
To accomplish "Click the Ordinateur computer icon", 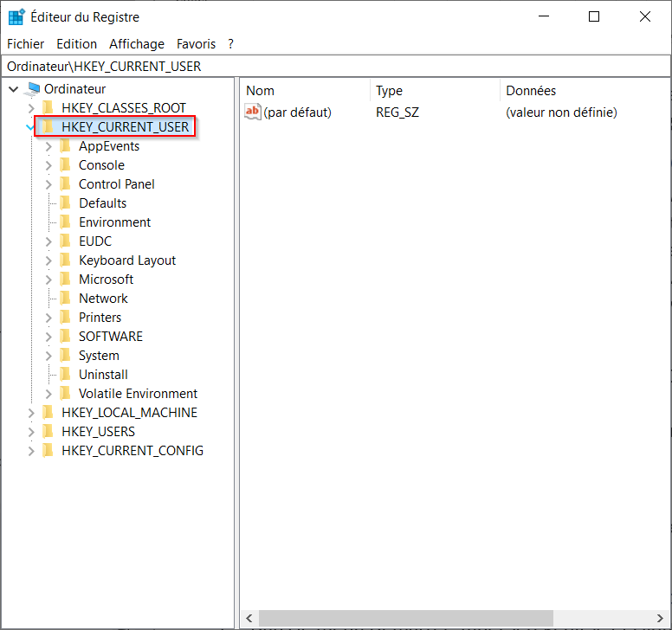I will coord(32,89).
